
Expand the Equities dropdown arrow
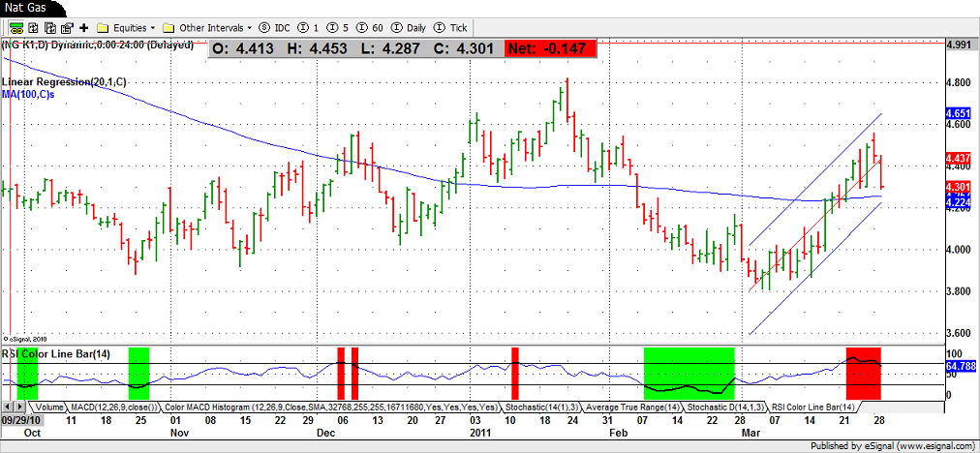(x=153, y=27)
